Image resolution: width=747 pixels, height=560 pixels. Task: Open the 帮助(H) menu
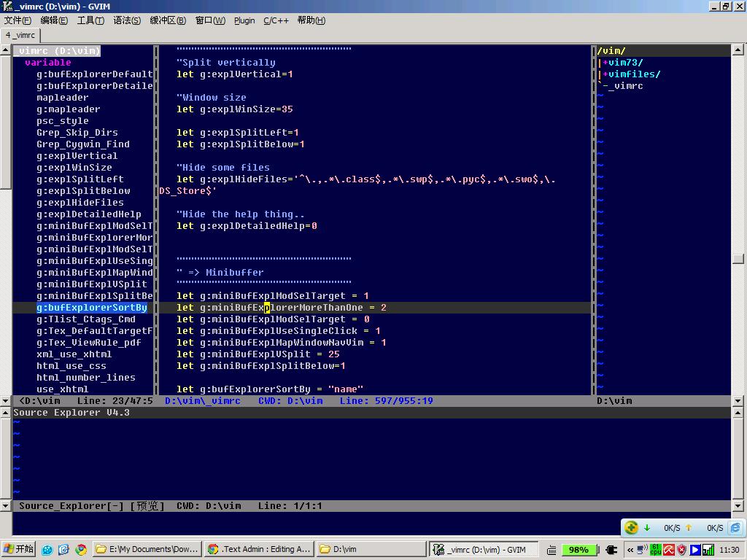coord(311,20)
